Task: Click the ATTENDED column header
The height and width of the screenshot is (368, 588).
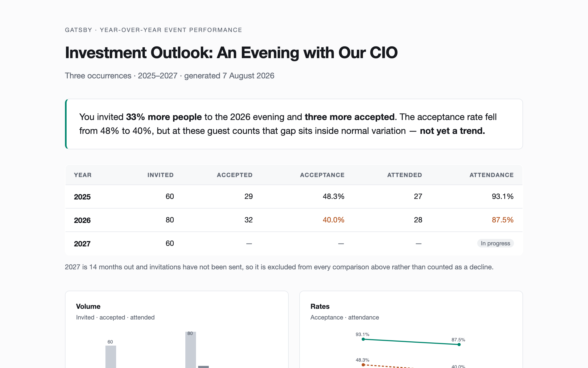Action: 405,175
